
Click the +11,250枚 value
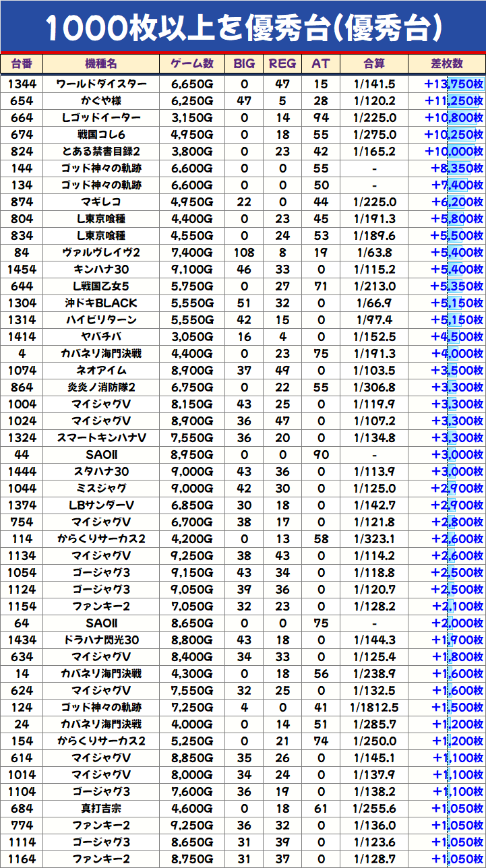pyautogui.click(x=454, y=101)
